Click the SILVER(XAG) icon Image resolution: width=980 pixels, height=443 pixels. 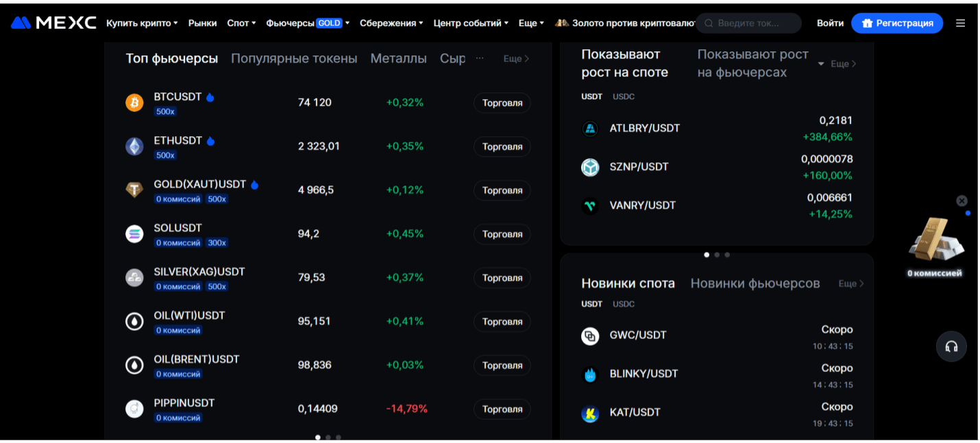pyautogui.click(x=134, y=278)
